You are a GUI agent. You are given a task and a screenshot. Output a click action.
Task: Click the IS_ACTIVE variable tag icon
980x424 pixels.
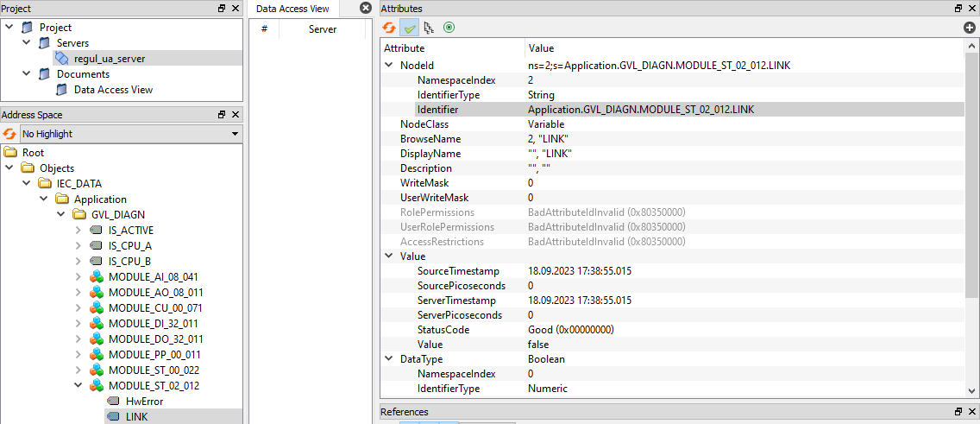(x=97, y=231)
